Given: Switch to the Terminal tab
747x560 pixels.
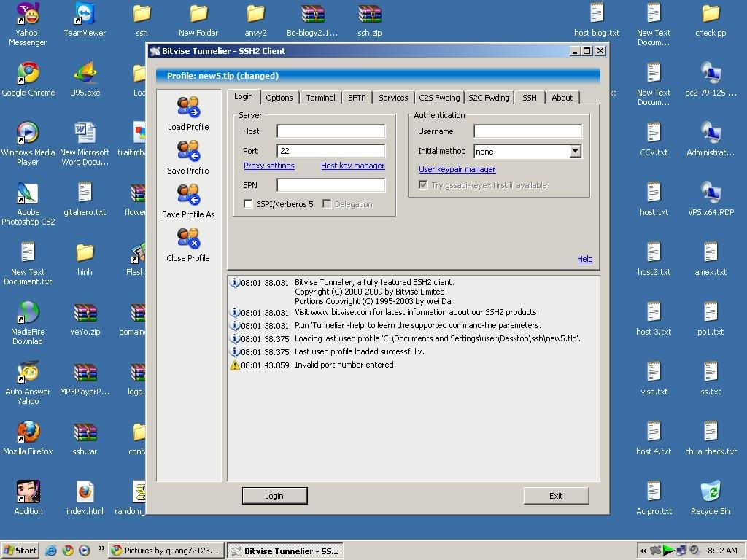Looking at the screenshot, I should tap(320, 98).
